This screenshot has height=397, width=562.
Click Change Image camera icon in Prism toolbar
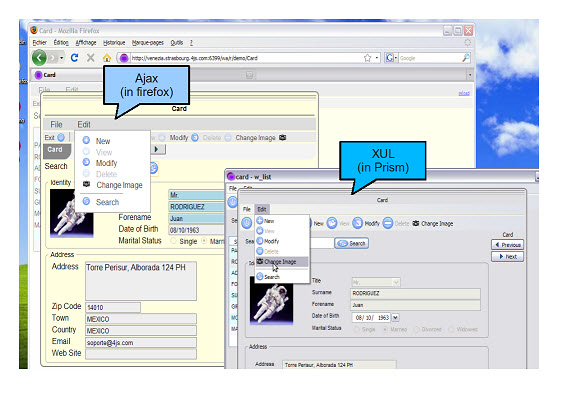(416, 223)
